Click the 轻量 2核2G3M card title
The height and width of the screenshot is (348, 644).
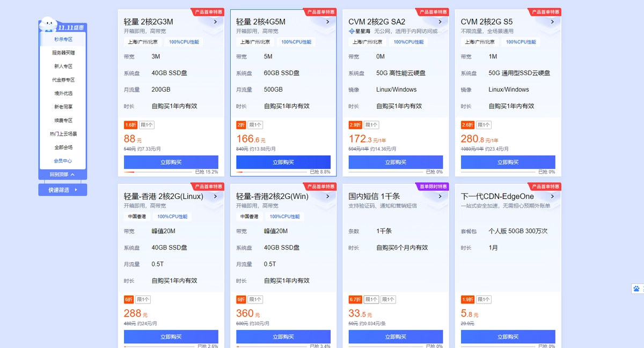click(149, 22)
